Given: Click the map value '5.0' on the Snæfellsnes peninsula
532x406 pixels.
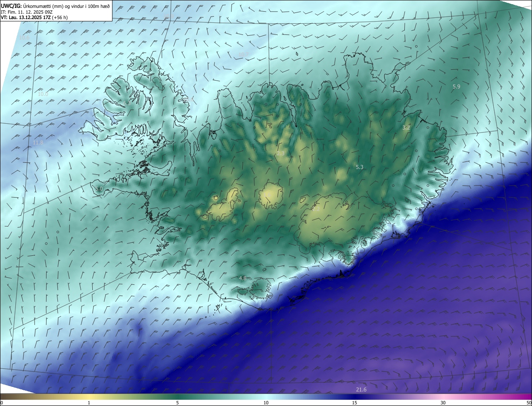Looking at the screenshot, I should coord(99,189).
